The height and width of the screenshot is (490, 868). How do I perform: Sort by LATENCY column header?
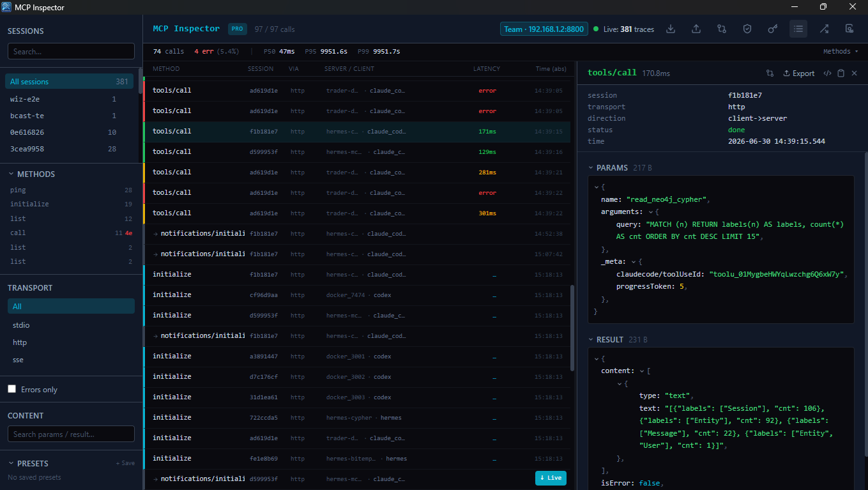[x=487, y=68]
